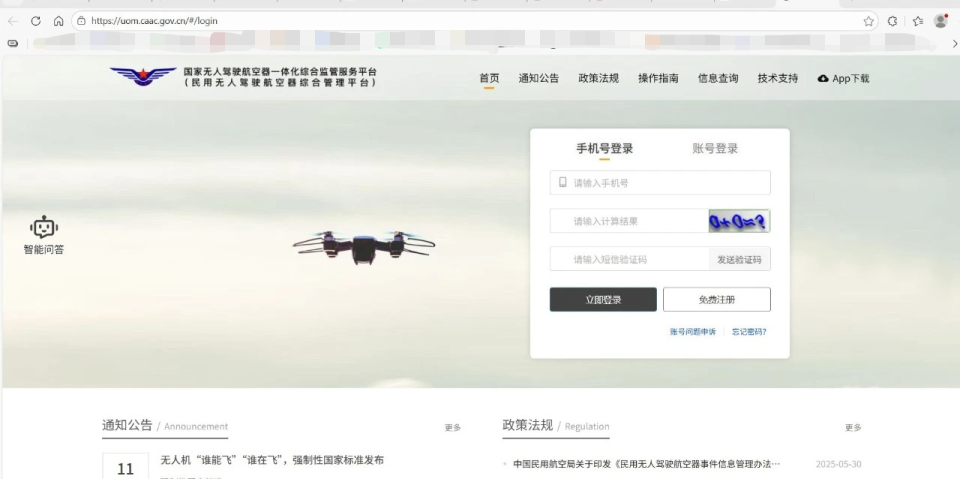960x479 pixels.
Task: Click the 发送验证码 button
Action: click(739, 259)
